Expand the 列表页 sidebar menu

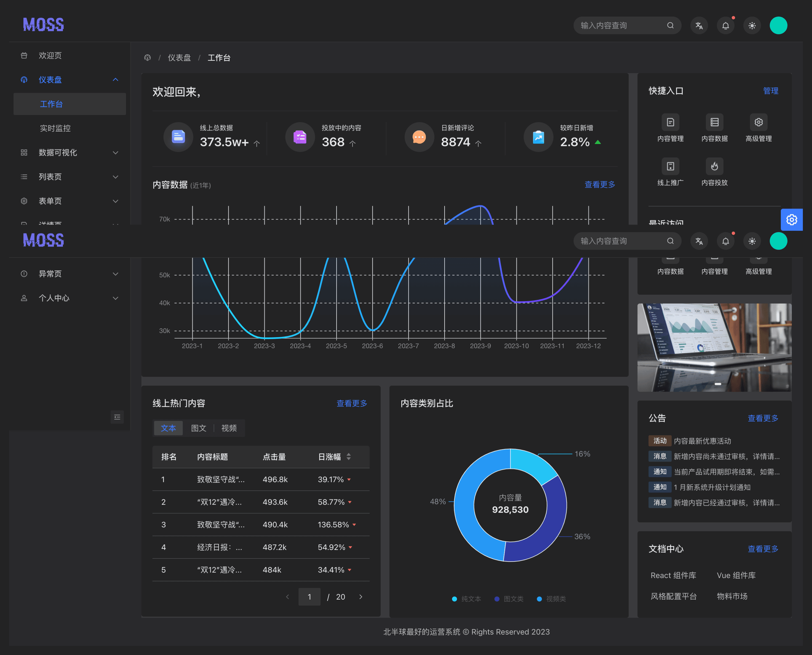tap(70, 177)
